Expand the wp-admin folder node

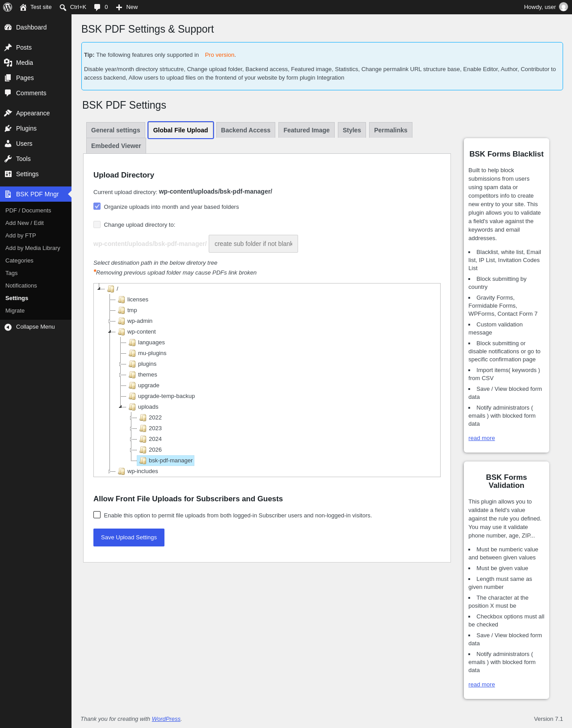tap(109, 321)
